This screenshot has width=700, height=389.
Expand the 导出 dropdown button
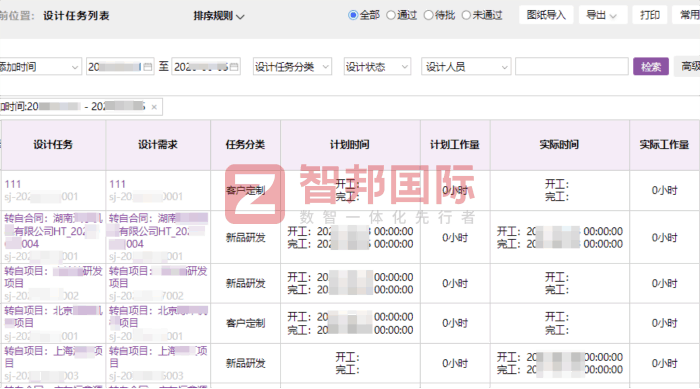603,15
